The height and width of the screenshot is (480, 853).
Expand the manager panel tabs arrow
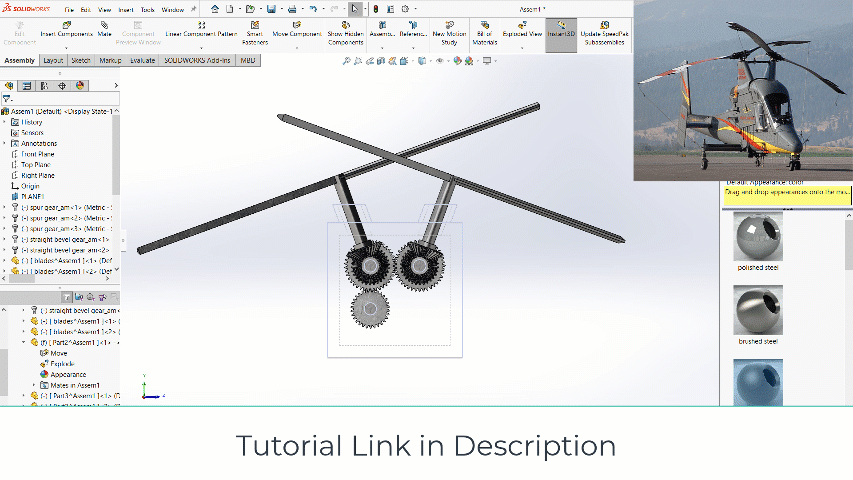coord(116,85)
